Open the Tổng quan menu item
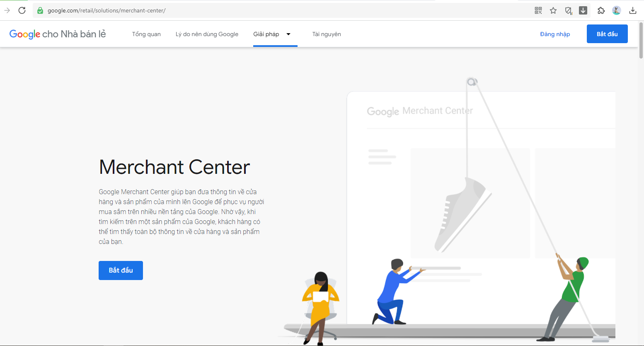The image size is (644, 346). [146, 34]
